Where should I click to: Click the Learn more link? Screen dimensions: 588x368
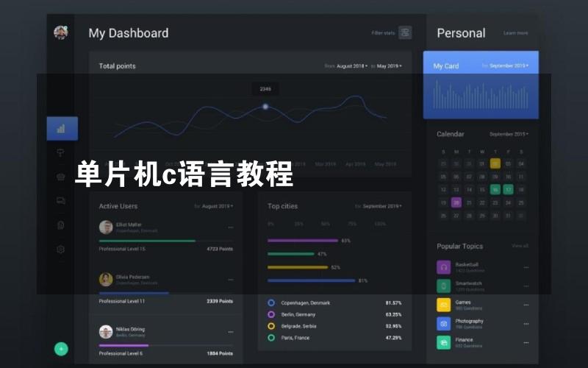(515, 33)
